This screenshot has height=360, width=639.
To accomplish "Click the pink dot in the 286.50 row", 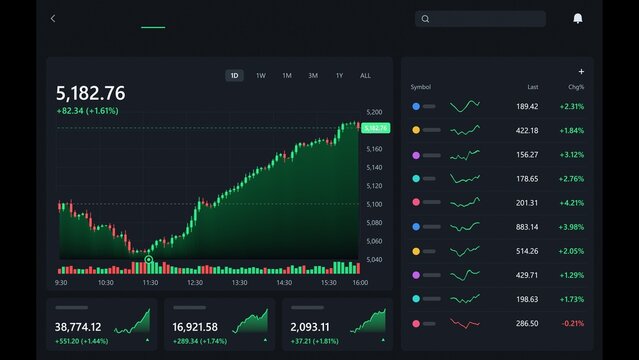I will 416,324.
